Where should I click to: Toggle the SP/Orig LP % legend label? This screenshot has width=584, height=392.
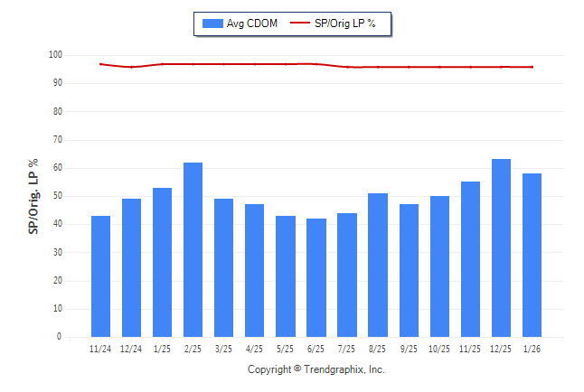pyautogui.click(x=347, y=23)
